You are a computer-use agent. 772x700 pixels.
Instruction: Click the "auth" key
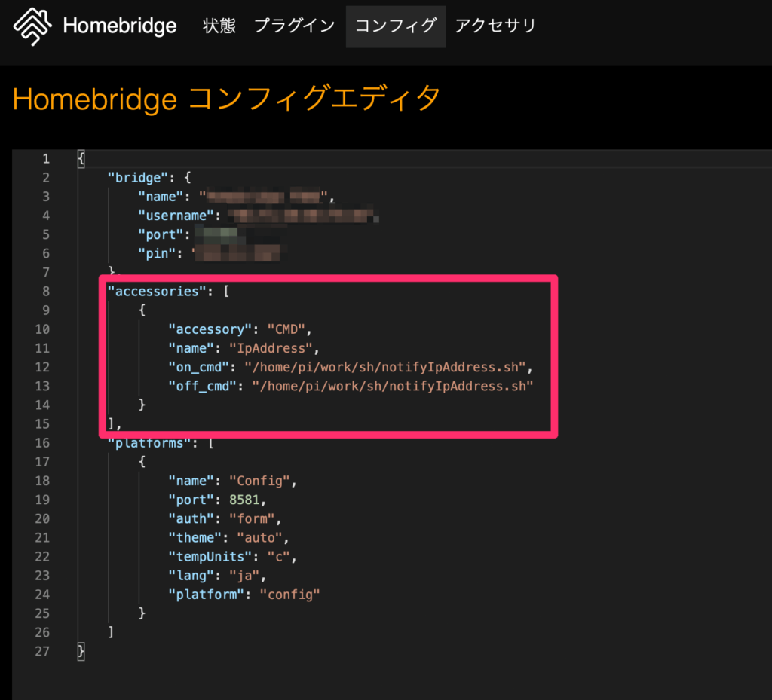click(x=191, y=518)
